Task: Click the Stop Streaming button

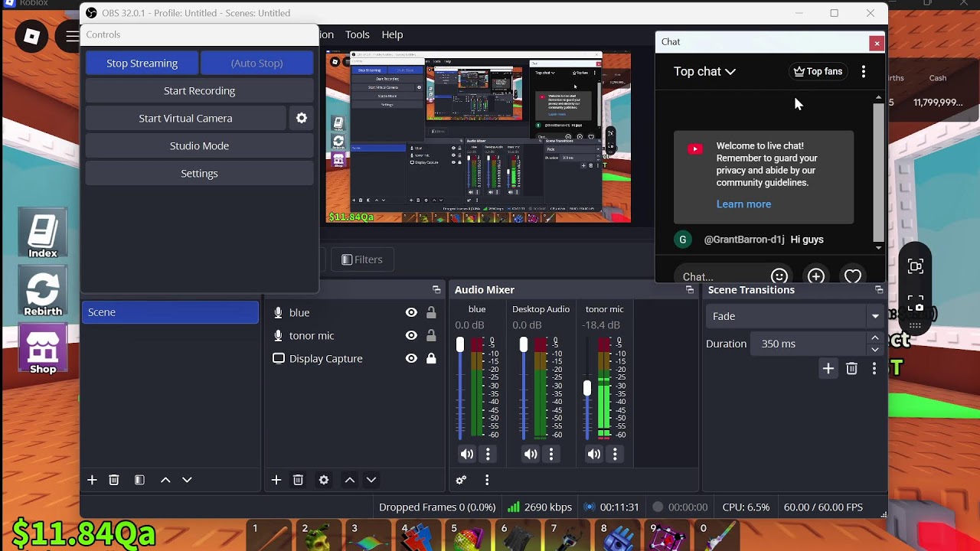Action: coord(142,63)
